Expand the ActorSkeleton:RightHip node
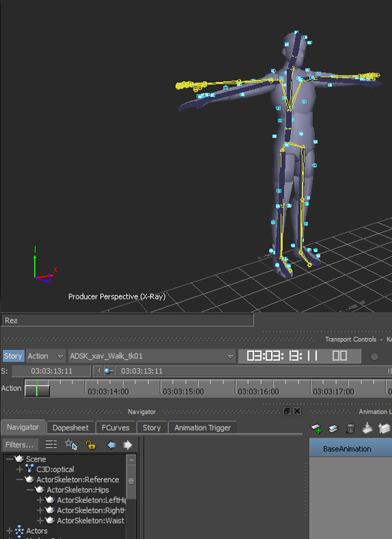392x539 pixels. point(40,510)
